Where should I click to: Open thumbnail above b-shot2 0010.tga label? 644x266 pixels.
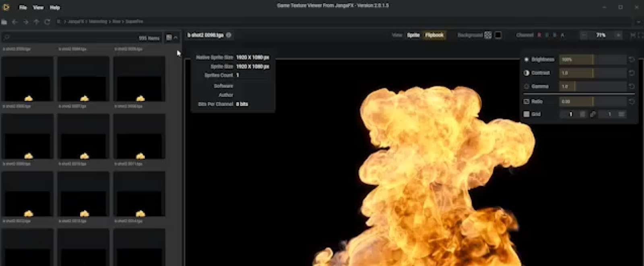coord(83,136)
